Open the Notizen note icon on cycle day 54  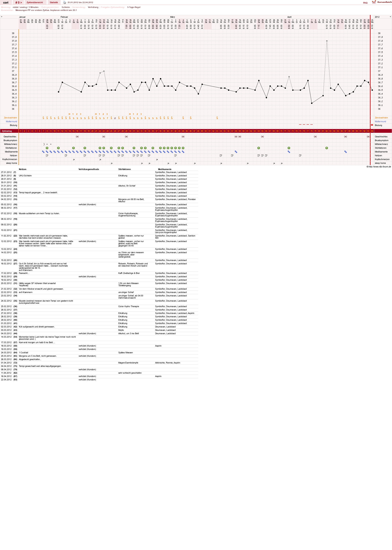point(221,155)
